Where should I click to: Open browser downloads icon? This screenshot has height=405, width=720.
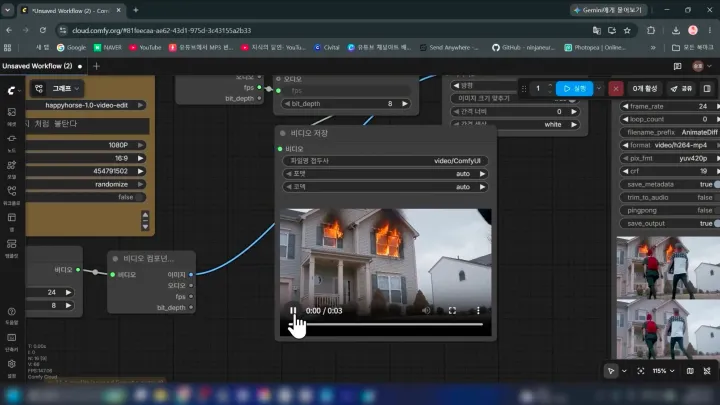pyautogui.click(x=675, y=30)
